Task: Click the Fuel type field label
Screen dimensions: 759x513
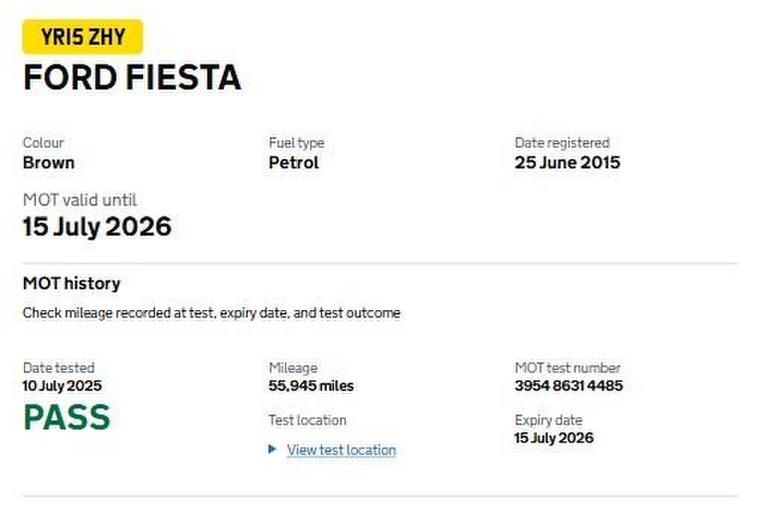Action: [x=296, y=143]
